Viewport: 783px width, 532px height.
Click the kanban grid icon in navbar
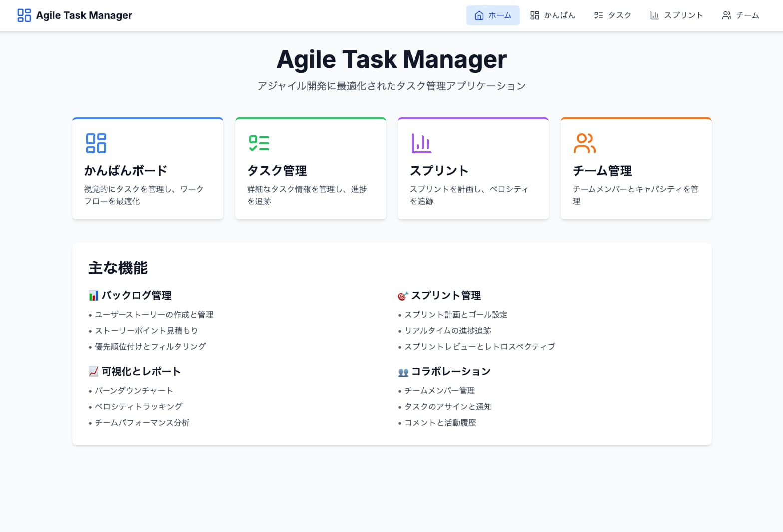(x=534, y=15)
